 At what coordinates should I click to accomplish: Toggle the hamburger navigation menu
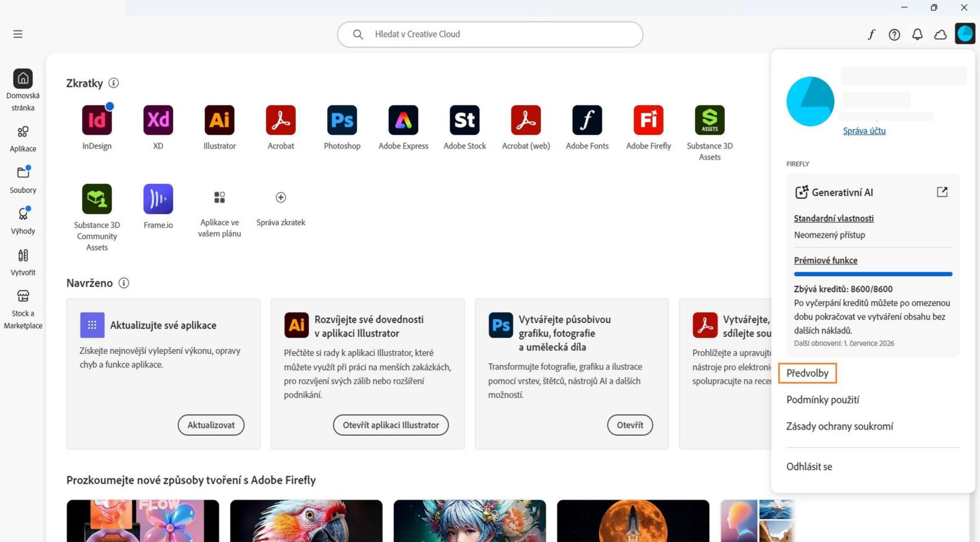tap(18, 34)
